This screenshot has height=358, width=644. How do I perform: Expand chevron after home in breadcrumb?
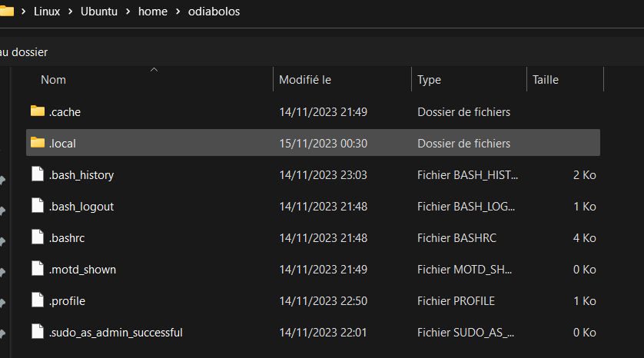pyautogui.click(x=178, y=12)
